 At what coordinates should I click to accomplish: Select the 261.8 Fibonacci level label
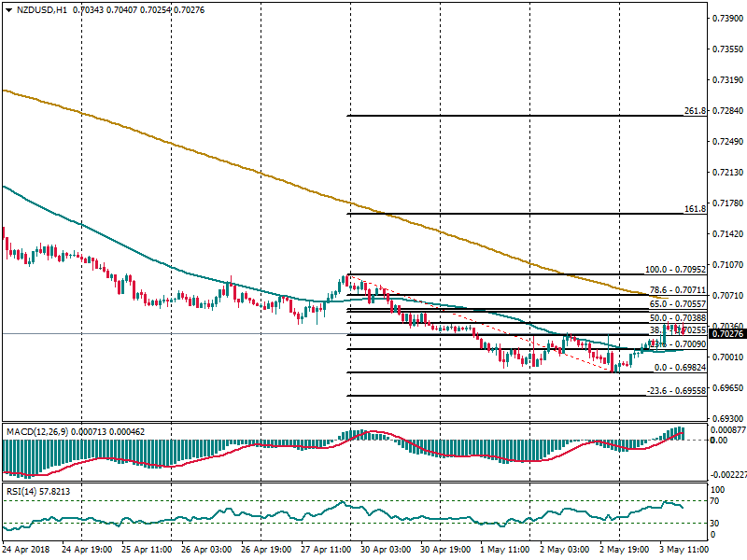click(694, 111)
